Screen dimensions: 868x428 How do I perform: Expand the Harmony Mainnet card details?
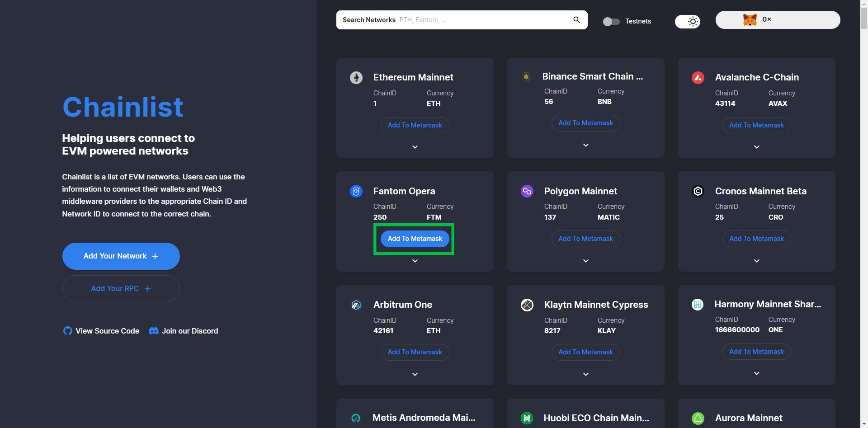pyautogui.click(x=757, y=373)
